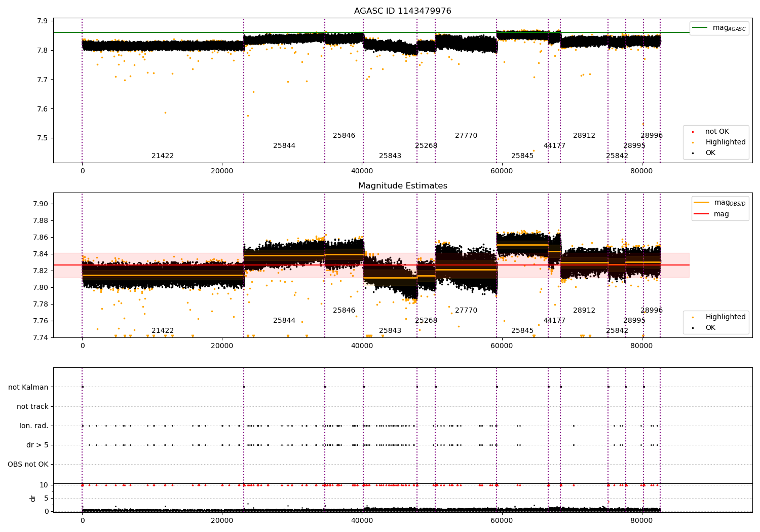
Task: Select 'OK' entry in the AGASC plot legend
Action: coord(710,153)
